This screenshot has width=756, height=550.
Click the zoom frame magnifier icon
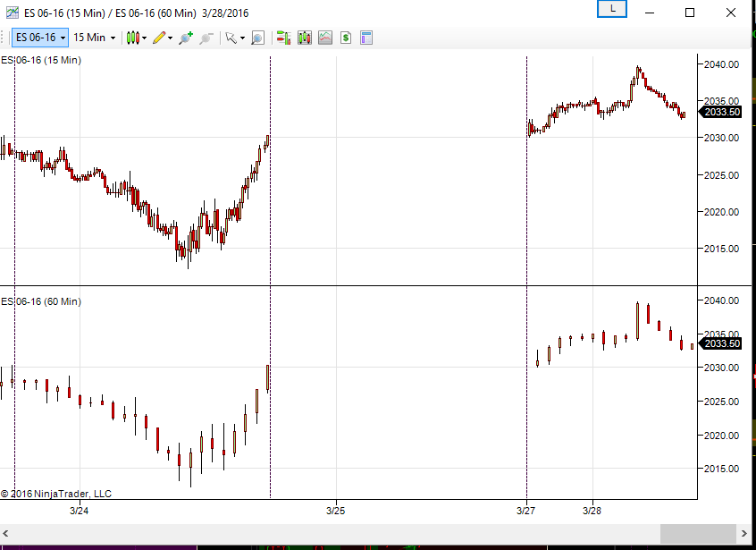[257, 38]
